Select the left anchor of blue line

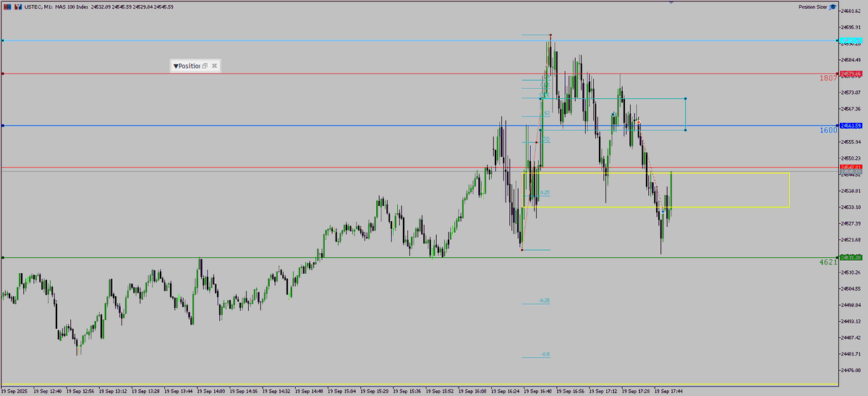point(3,126)
